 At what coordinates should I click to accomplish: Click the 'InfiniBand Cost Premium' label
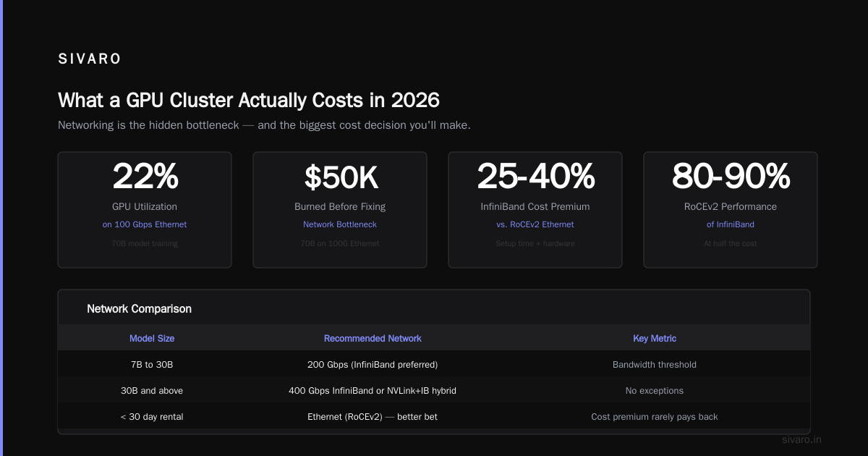tap(535, 206)
